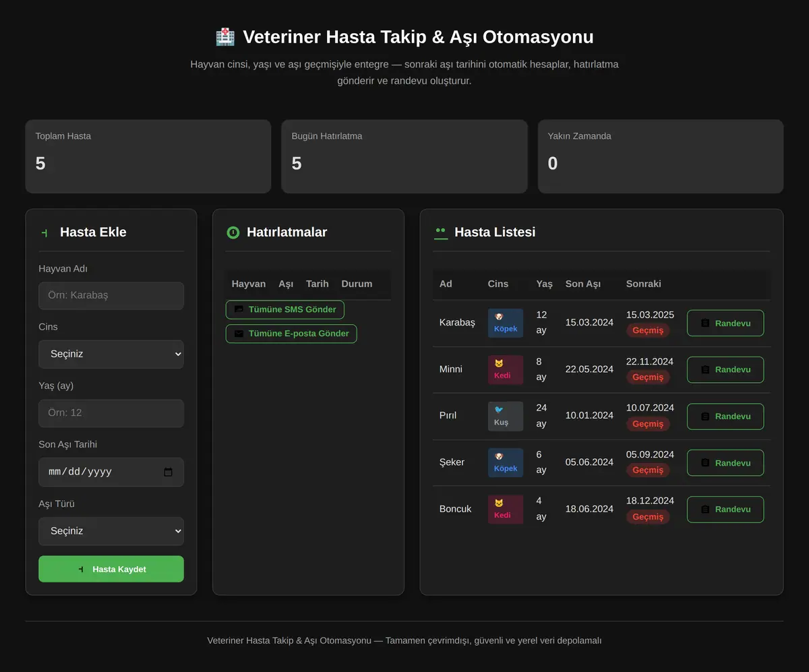Expand the Aşı Türü dropdown

coord(111,531)
